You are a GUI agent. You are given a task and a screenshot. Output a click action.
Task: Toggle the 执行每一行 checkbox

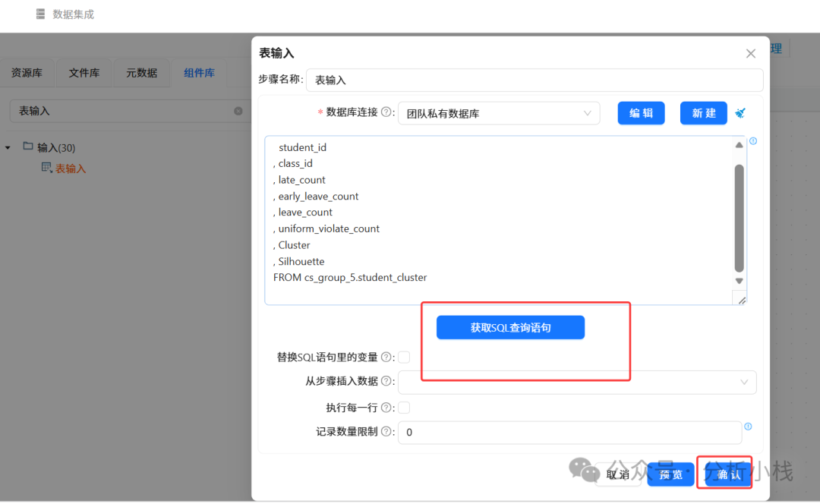[x=404, y=408]
